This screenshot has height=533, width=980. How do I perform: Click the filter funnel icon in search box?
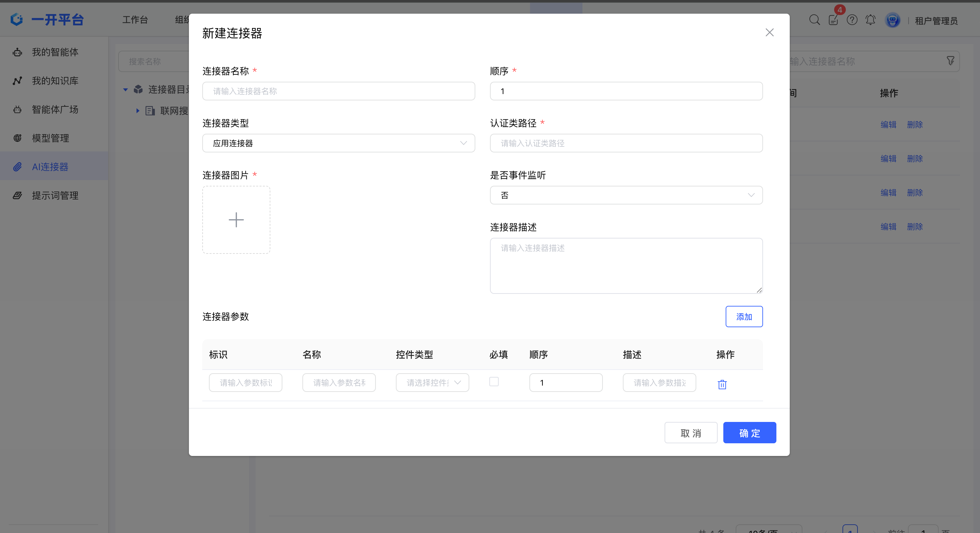click(950, 61)
